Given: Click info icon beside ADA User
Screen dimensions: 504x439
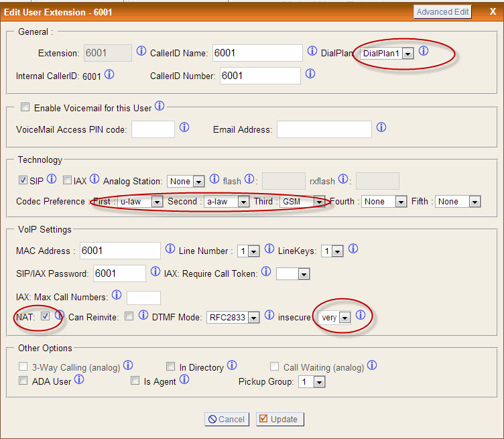Looking at the screenshot, I should click(x=79, y=379).
